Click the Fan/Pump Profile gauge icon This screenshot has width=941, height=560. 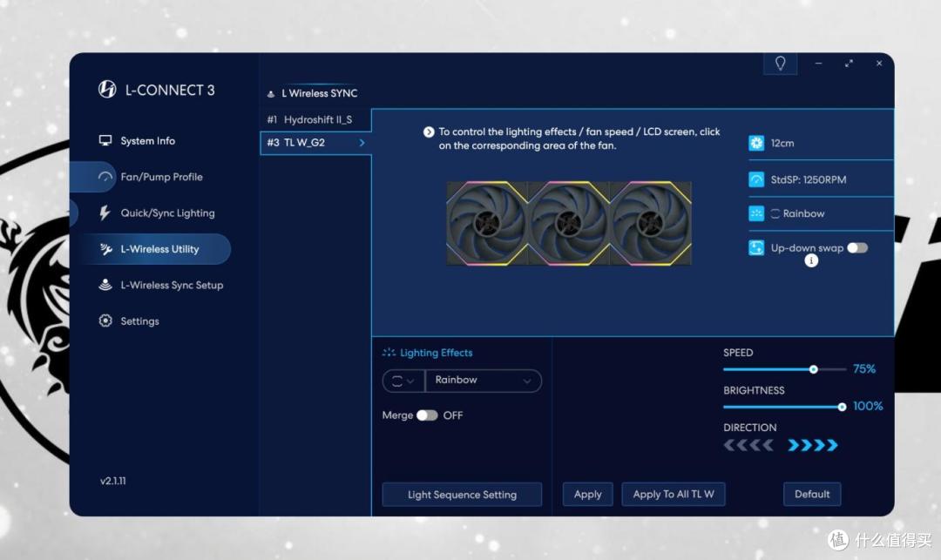105,177
